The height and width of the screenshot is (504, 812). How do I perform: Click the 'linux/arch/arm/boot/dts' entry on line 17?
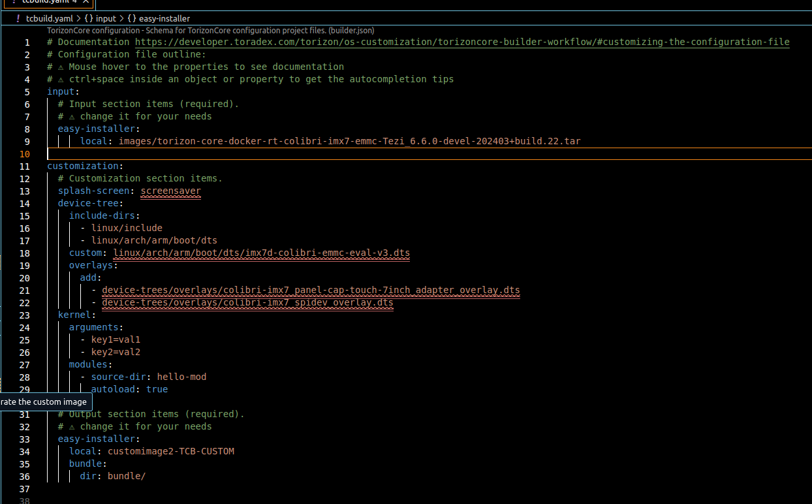coord(154,240)
